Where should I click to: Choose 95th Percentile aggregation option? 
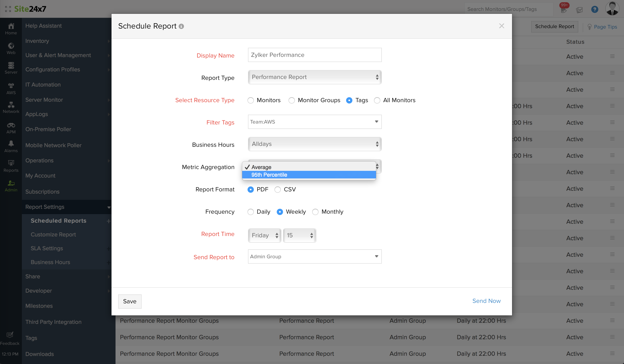click(309, 175)
